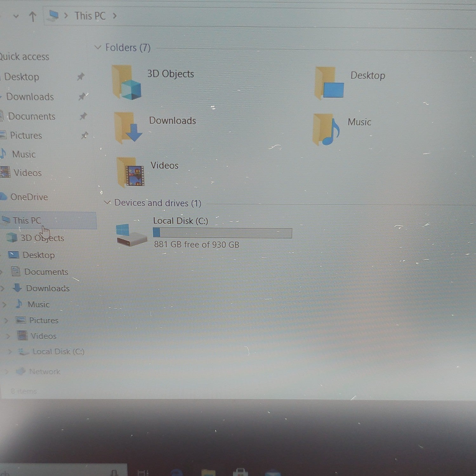Click the Downloads arrow icon in This PC tree
The height and width of the screenshot is (476, 476).
click(x=17, y=288)
